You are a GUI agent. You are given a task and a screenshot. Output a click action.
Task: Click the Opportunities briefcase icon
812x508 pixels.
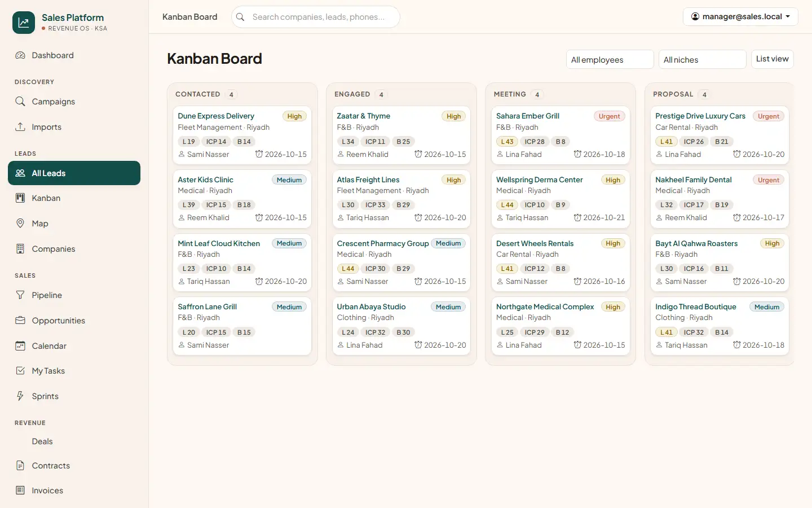[x=20, y=321]
